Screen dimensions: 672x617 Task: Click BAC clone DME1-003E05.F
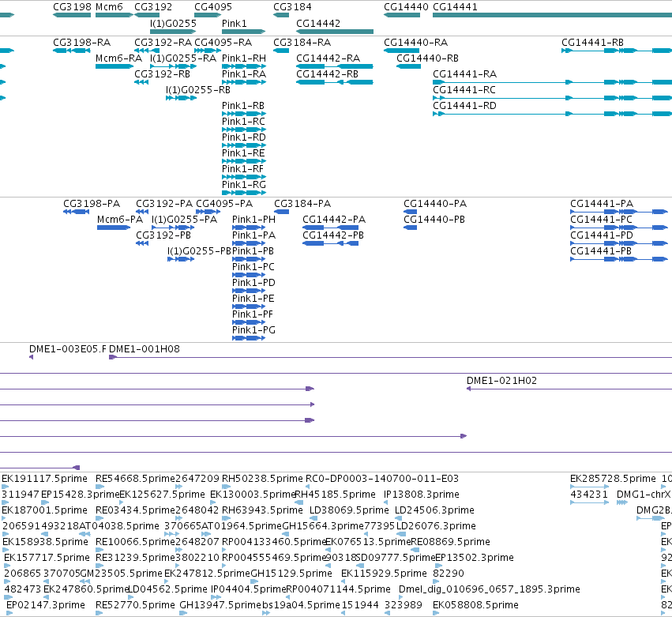click(68, 349)
